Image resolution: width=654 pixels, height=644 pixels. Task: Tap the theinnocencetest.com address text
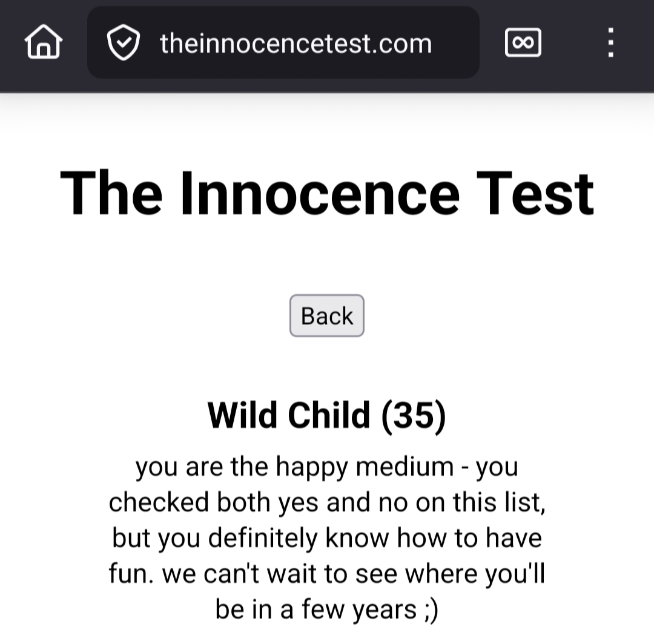[x=296, y=44]
